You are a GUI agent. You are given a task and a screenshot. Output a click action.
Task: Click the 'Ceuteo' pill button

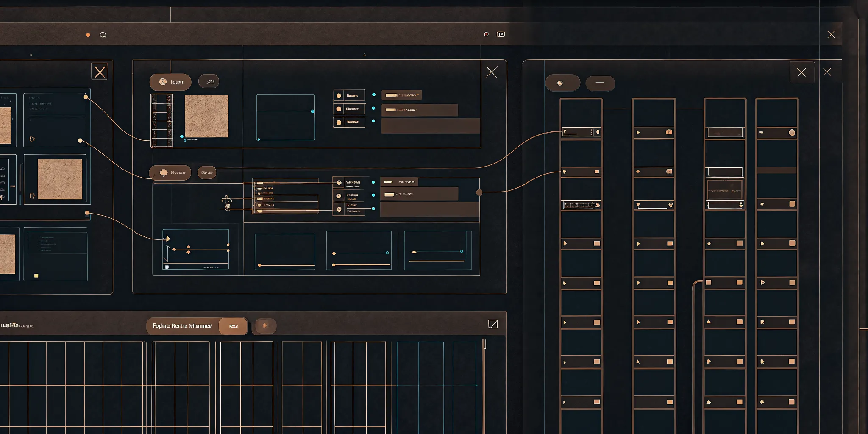tap(207, 172)
